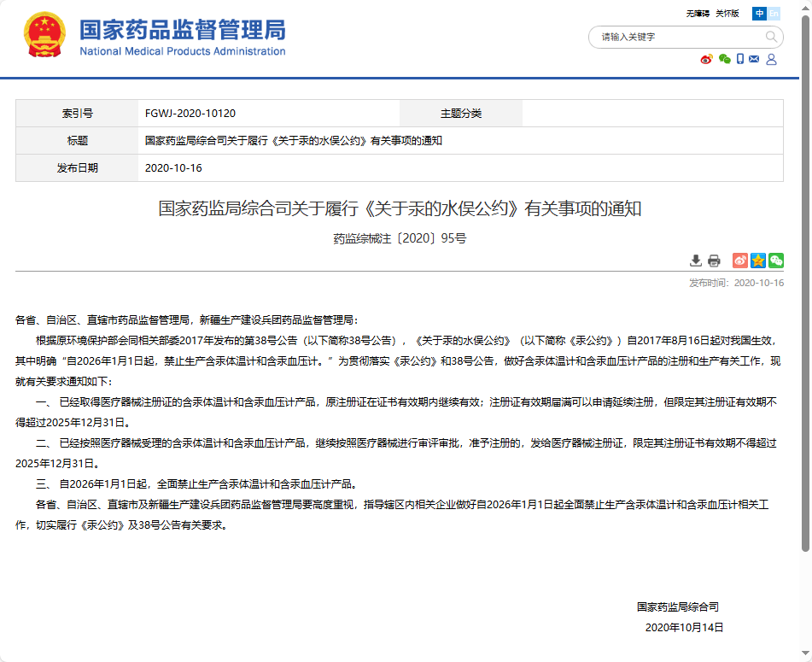Viewport: 812px width, 662px height.
Task: Click the 国家药品监督管理局 site title
Action: [183, 31]
